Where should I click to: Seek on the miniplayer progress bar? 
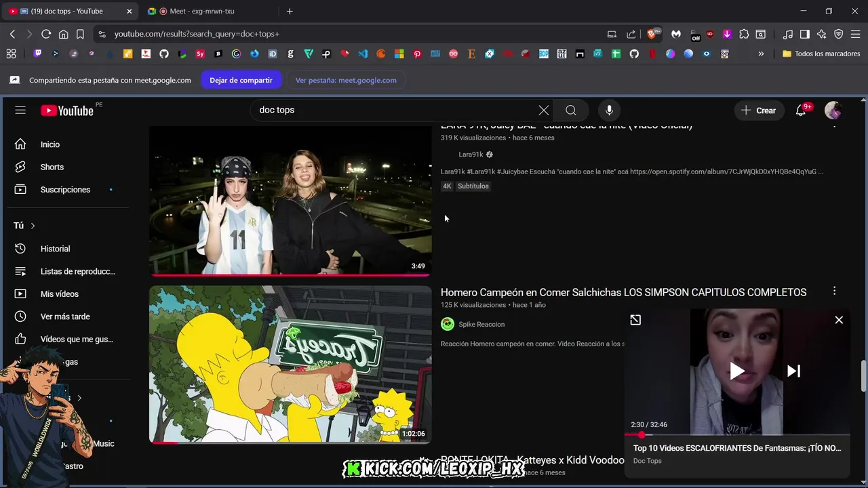(737, 434)
